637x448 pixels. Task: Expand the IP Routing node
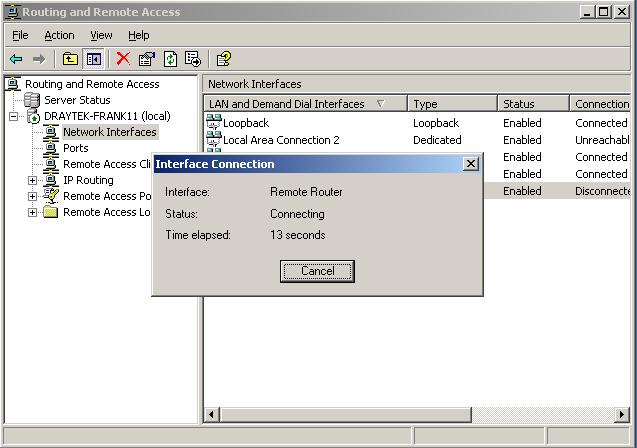pos(32,180)
